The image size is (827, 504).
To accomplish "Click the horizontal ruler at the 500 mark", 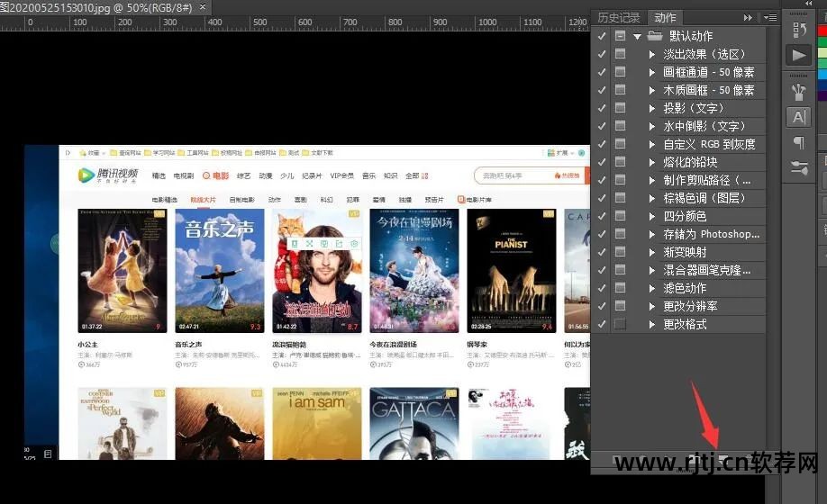I will (x=260, y=22).
